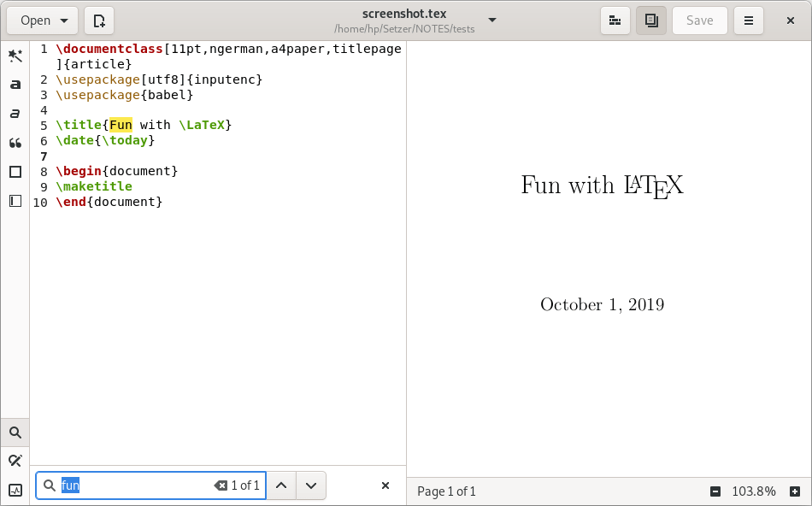Click the \usepackage[utf8]{inputenc} line
The height and width of the screenshot is (506, 812).
pos(160,79)
